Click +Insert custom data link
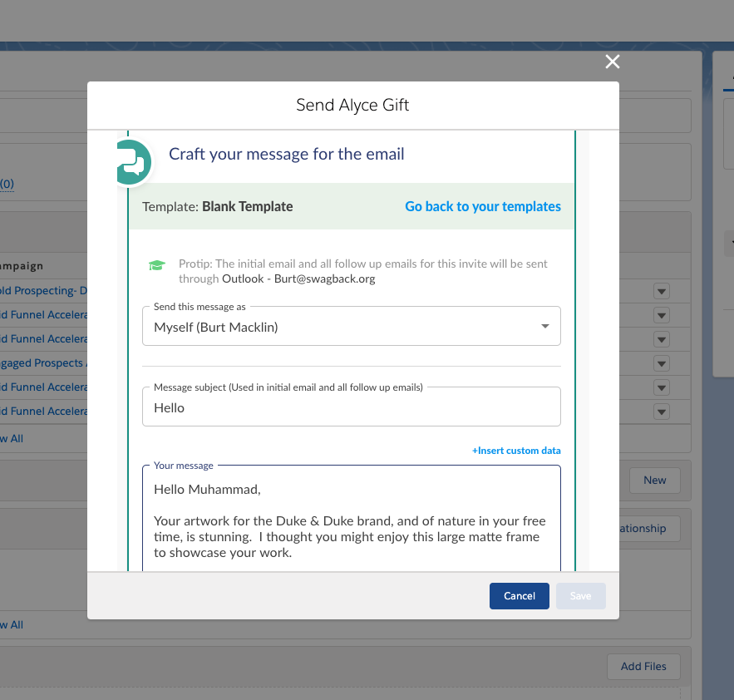The height and width of the screenshot is (700, 734). [516, 451]
